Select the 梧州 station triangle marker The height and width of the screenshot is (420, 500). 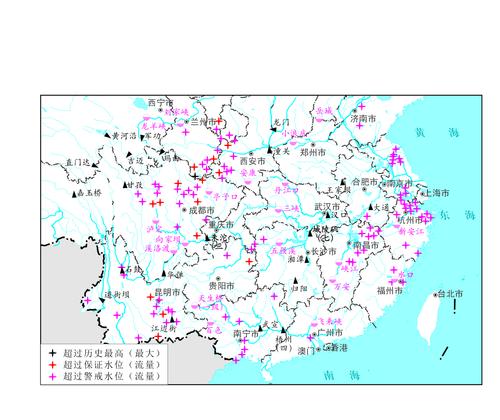283,330
